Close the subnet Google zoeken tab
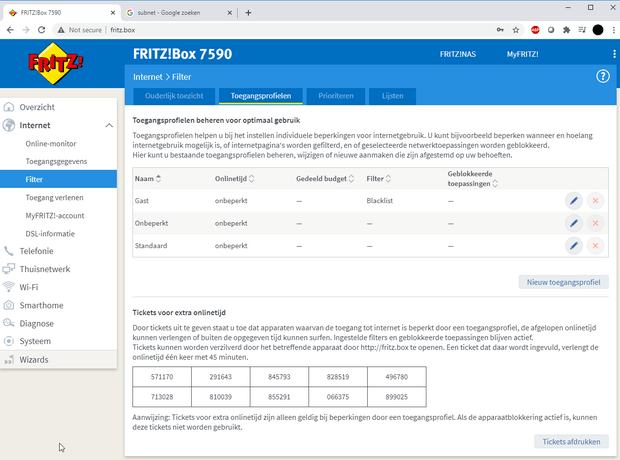The width and height of the screenshot is (620, 460). [230, 13]
